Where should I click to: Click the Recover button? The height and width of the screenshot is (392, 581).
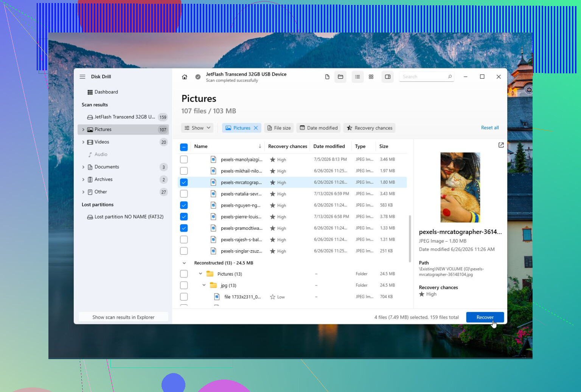[485, 318]
